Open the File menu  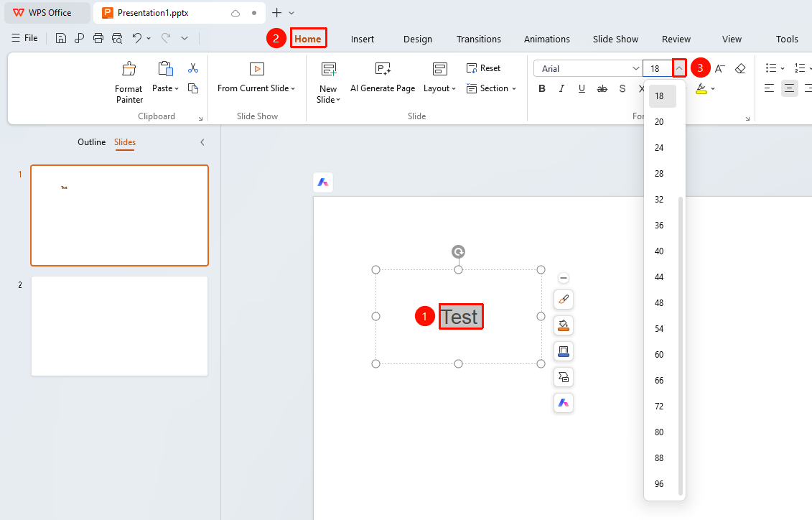pos(25,38)
